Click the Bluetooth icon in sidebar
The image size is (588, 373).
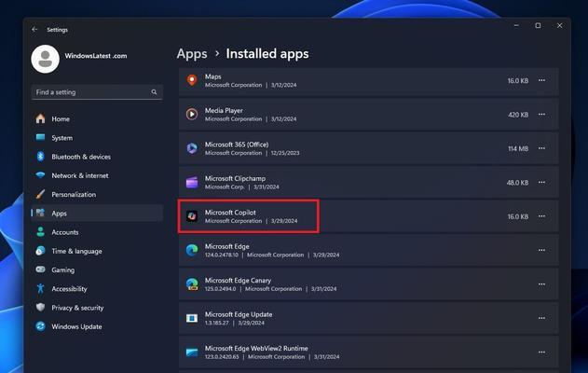40,157
